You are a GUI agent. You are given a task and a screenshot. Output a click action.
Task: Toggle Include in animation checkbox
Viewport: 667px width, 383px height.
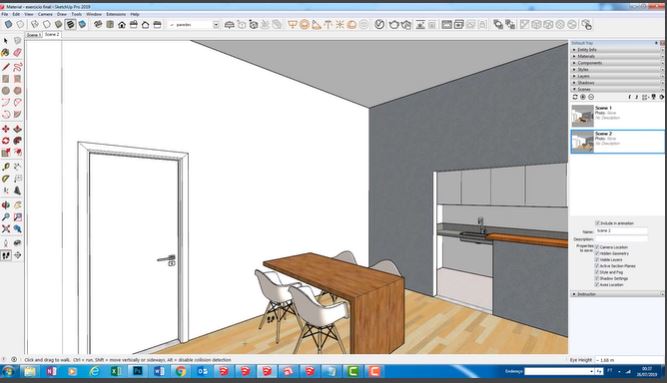click(x=597, y=223)
